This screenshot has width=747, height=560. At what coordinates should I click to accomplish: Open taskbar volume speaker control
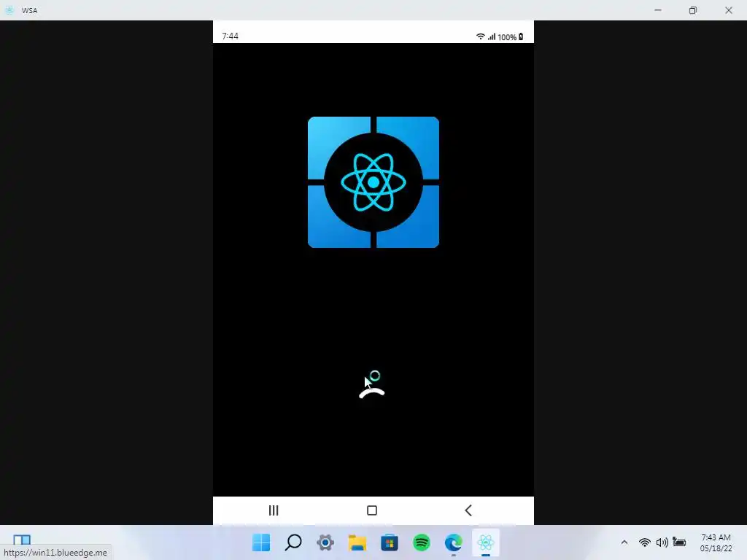pyautogui.click(x=662, y=542)
